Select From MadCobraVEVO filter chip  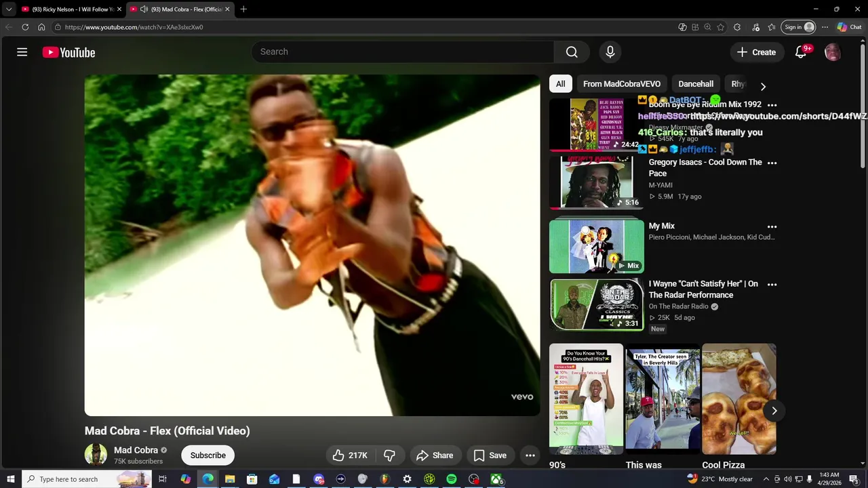point(622,84)
